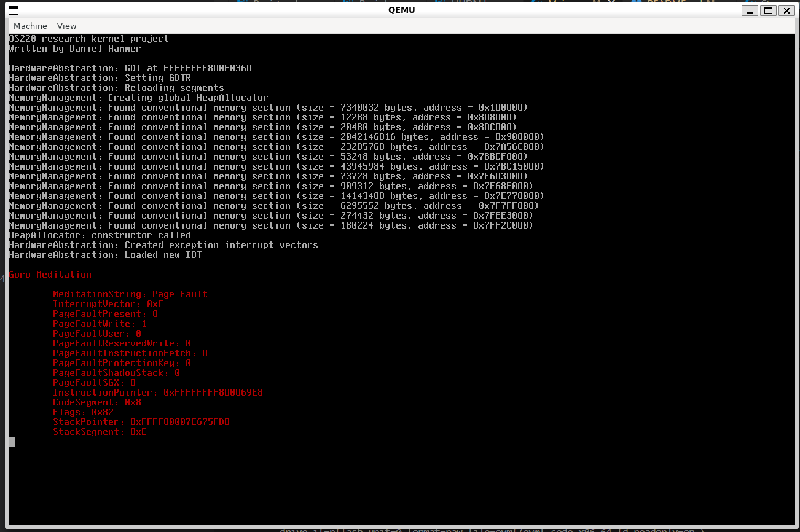Click memory section line with address 0x7FF2C000
Viewport: 800px width, 532px height.
271,225
